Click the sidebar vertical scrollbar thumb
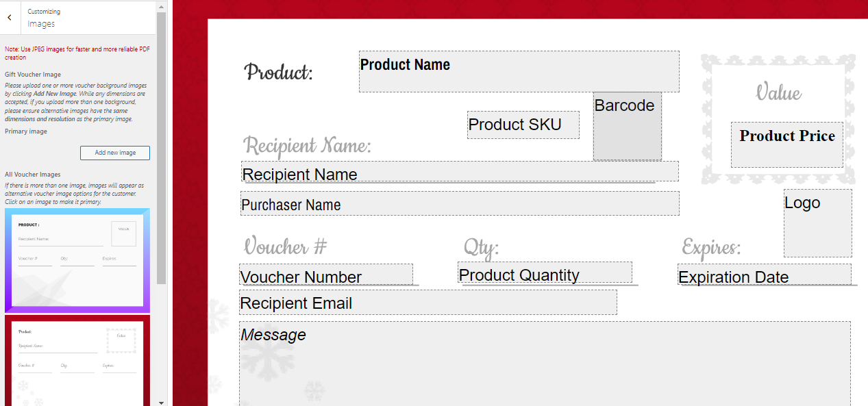 (x=162, y=147)
